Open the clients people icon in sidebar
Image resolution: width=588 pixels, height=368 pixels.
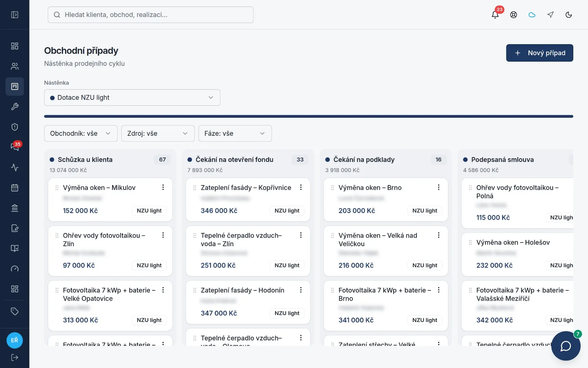15,66
